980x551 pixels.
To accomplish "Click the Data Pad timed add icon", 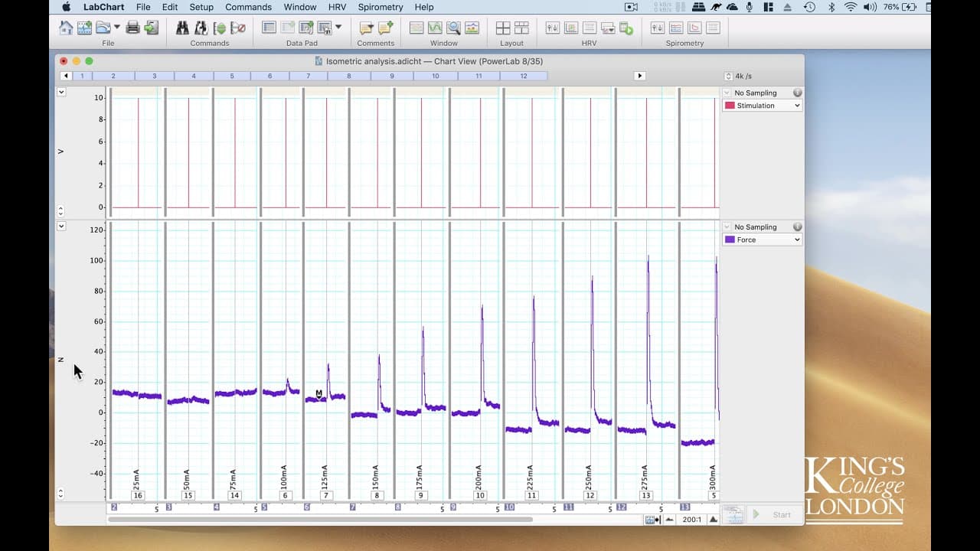I will point(325,28).
